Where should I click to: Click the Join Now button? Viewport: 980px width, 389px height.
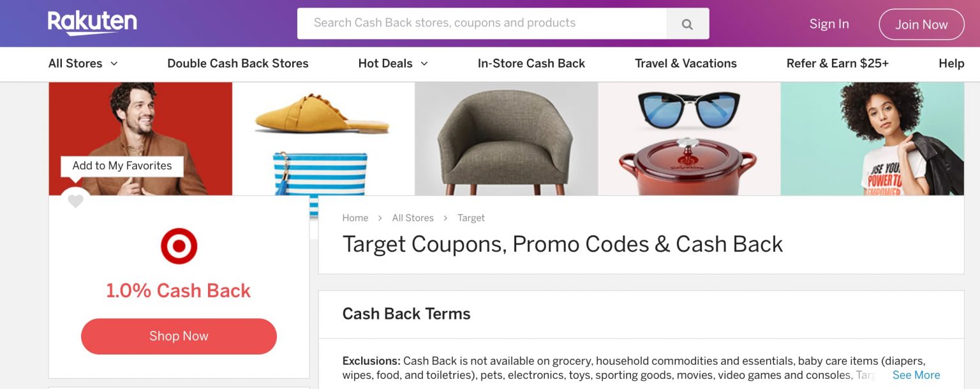921,24
